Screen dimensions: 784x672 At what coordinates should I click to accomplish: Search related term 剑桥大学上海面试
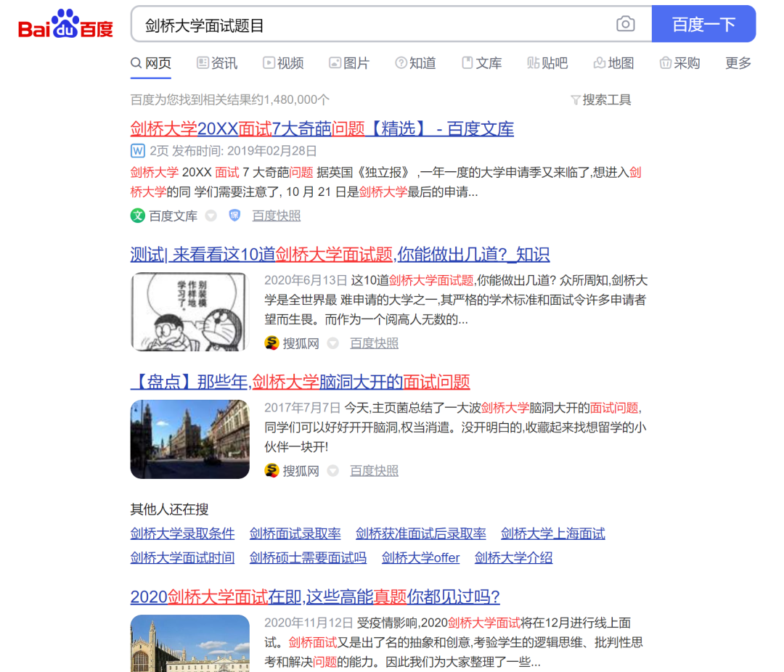tap(553, 533)
